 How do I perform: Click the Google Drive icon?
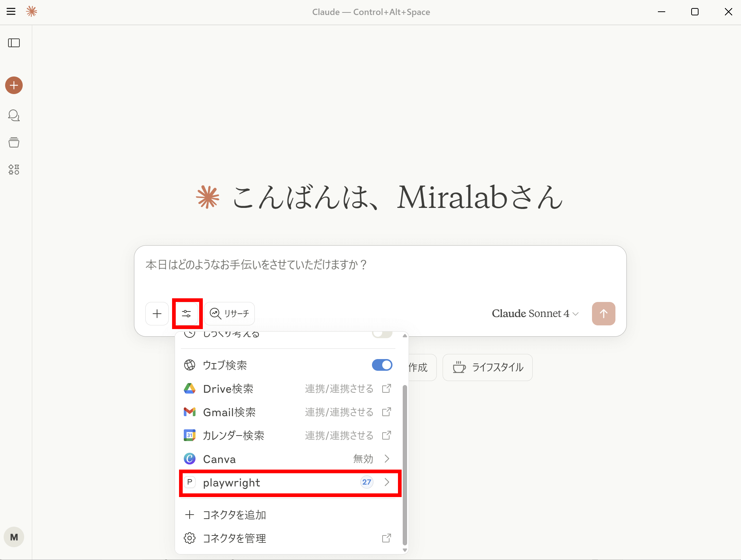(x=190, y=388)
